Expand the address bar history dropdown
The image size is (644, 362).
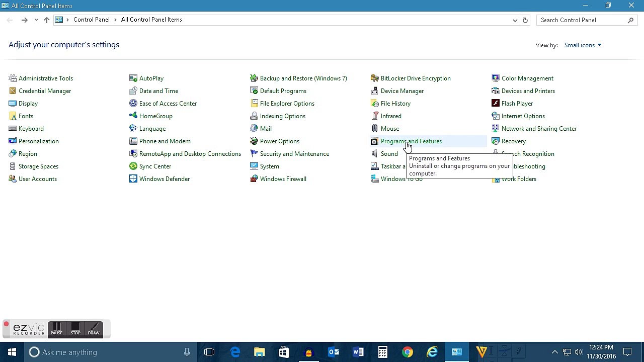tap(515, 20)
